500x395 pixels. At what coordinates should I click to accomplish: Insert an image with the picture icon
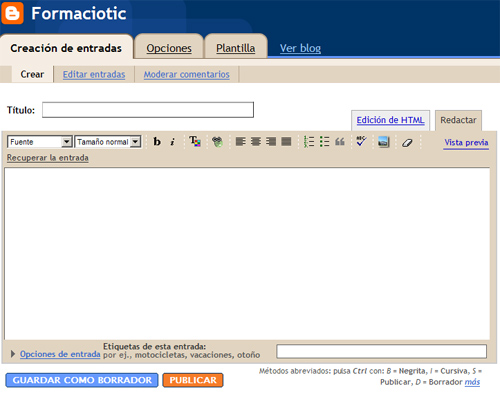pyautogui.click(x=384, y=142)
